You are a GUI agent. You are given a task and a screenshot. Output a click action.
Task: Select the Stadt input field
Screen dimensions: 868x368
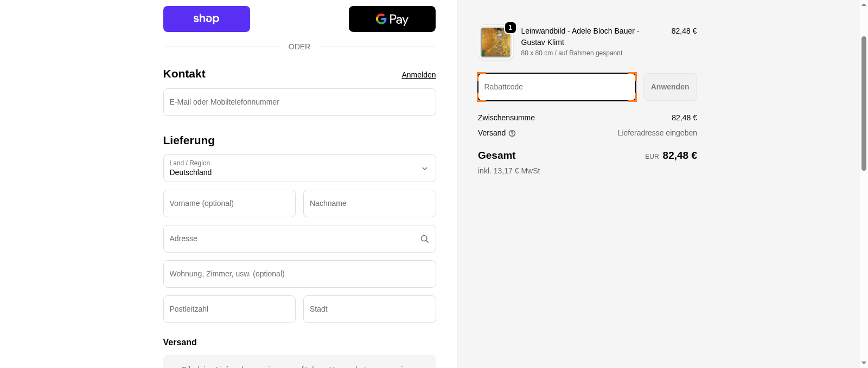coord(369,309)
